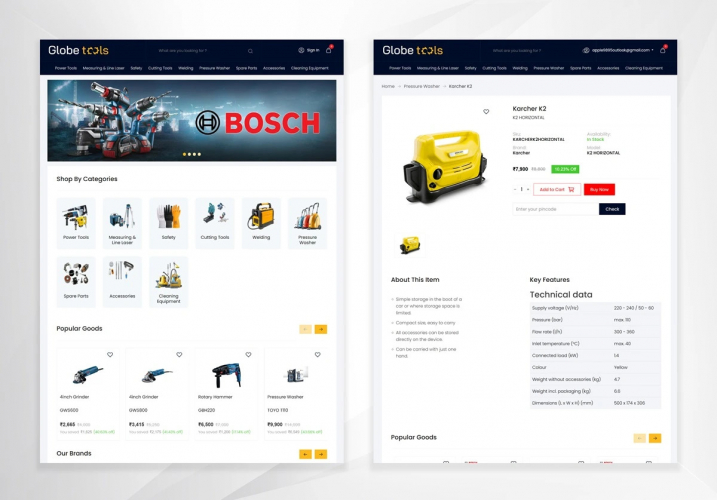Click Globe tools logo on product page
Screen dimensions: 717x500
pyautogui.click(x=412, y=50)
